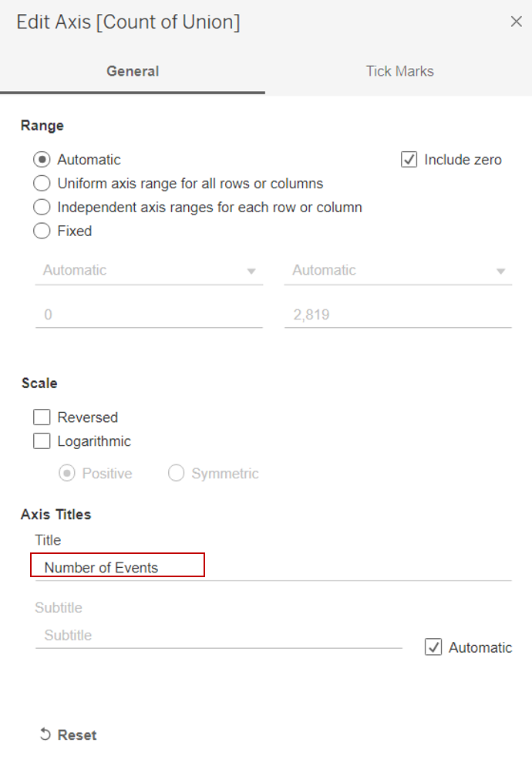Screen dimensions: 532x760
Task: Select the Positive logarithmic option
Action: click(x=68, y=473)
